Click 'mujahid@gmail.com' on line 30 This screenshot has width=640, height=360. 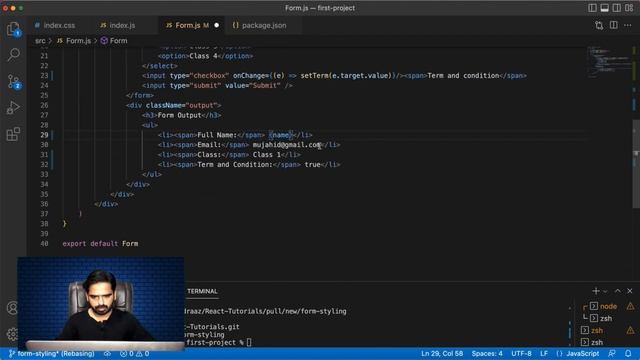[x=287, y=145]
